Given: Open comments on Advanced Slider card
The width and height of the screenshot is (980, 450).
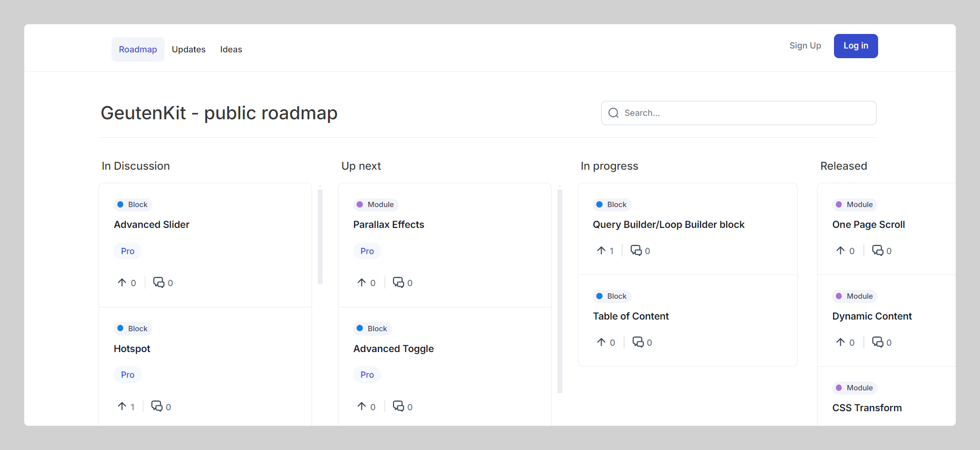Looking at the screenshot, I should tap(159, 283).
